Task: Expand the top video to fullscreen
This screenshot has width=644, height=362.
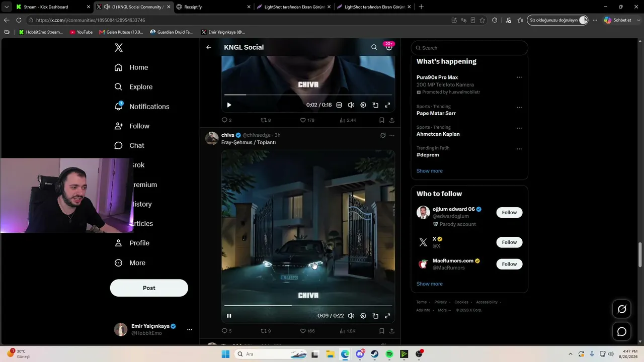Action: point(387,105)
